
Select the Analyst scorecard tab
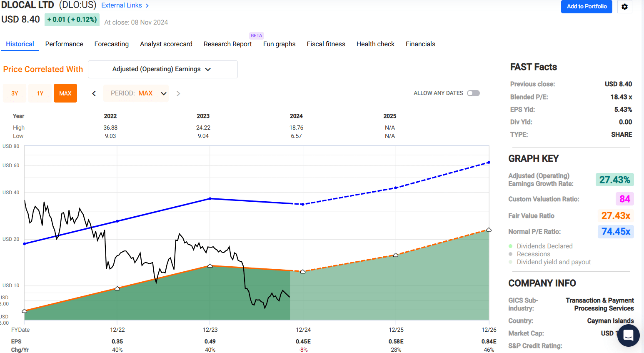166,44
